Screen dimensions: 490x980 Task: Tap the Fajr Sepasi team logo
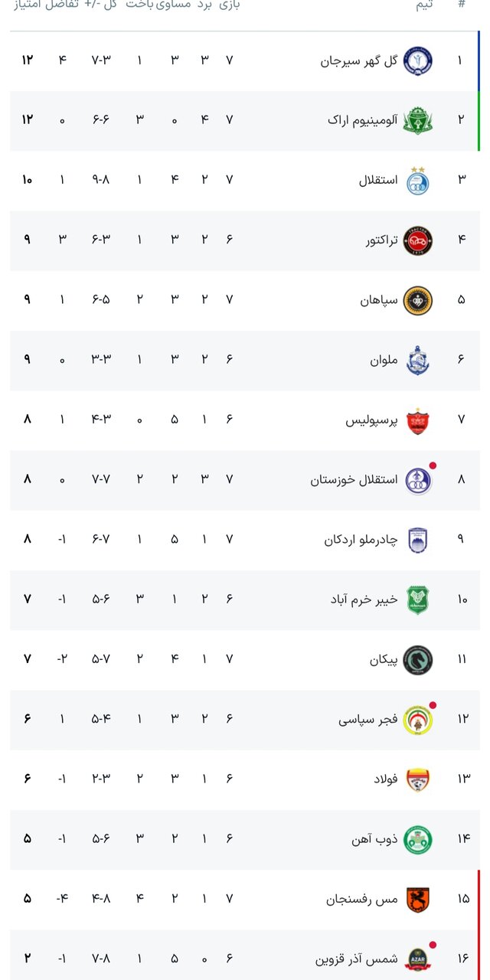point(417,720)
